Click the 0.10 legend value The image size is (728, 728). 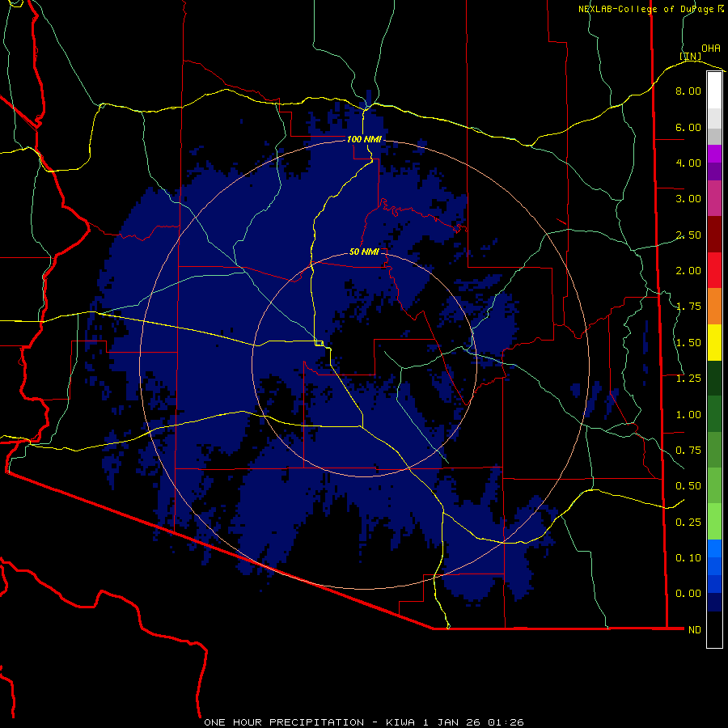click(x=688, y=558)
